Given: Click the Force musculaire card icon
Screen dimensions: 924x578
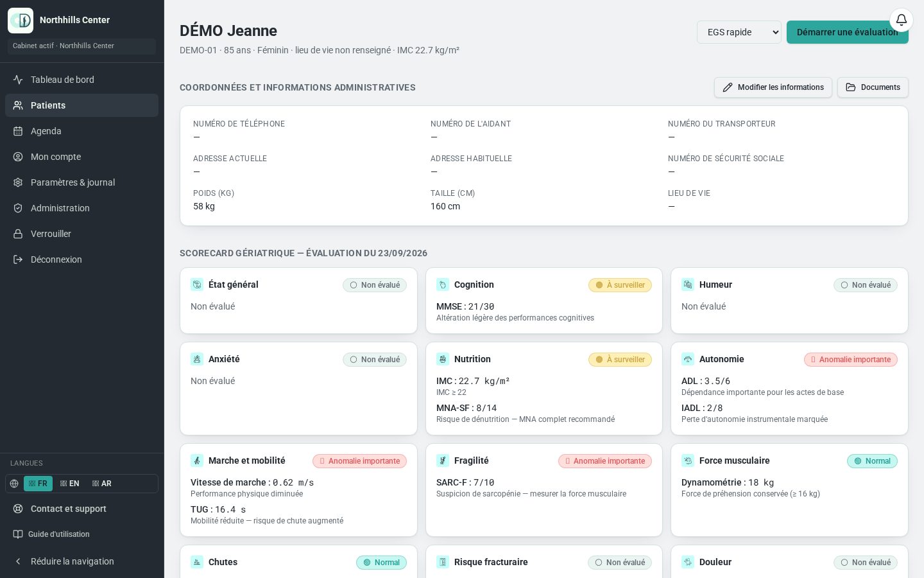Looking at the screenshot, I should point(688,460).
